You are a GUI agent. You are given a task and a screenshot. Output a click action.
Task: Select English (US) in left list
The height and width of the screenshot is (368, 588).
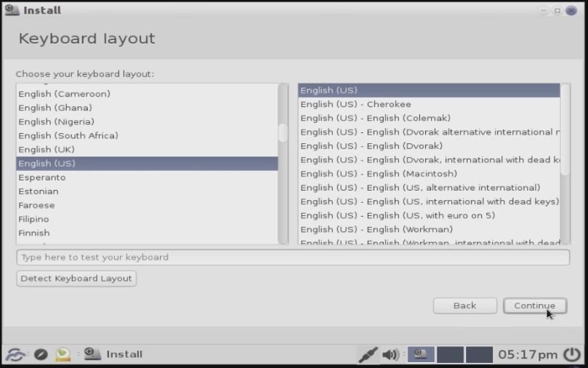147,164
